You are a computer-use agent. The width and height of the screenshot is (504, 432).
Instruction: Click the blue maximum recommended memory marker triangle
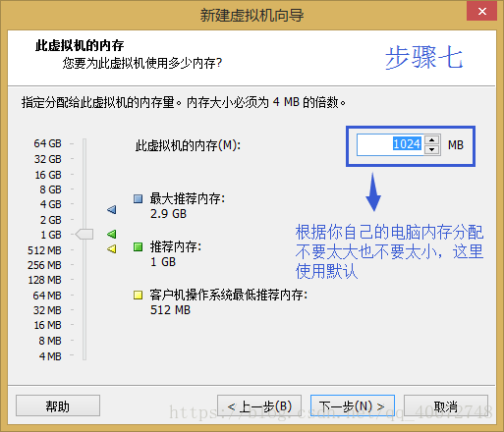pos(112,209)
